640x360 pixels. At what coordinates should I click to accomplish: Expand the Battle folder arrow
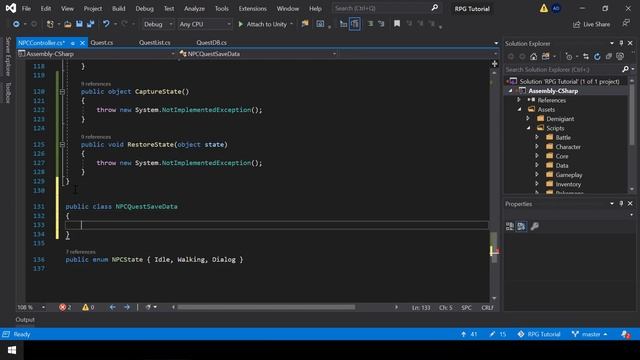coord(537,138)
